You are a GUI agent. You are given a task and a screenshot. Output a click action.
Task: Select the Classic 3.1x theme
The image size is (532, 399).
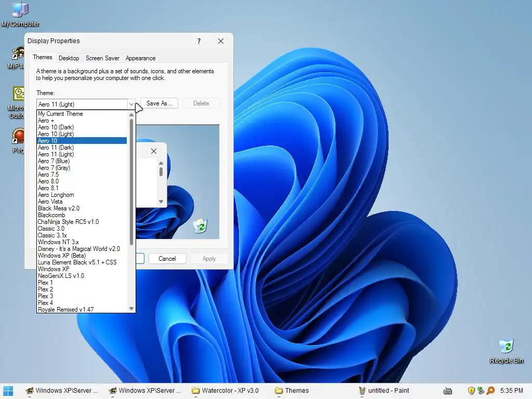pyautogui.click(x=82, y=235)
